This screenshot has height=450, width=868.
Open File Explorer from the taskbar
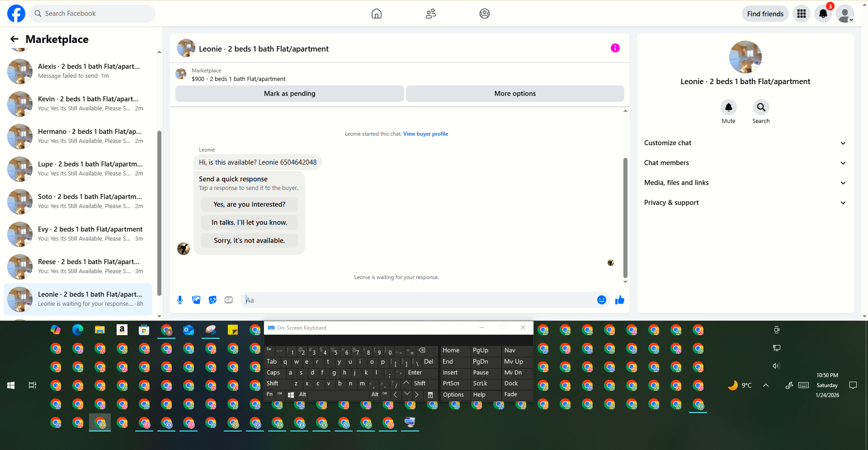click(x=100, y=330)
